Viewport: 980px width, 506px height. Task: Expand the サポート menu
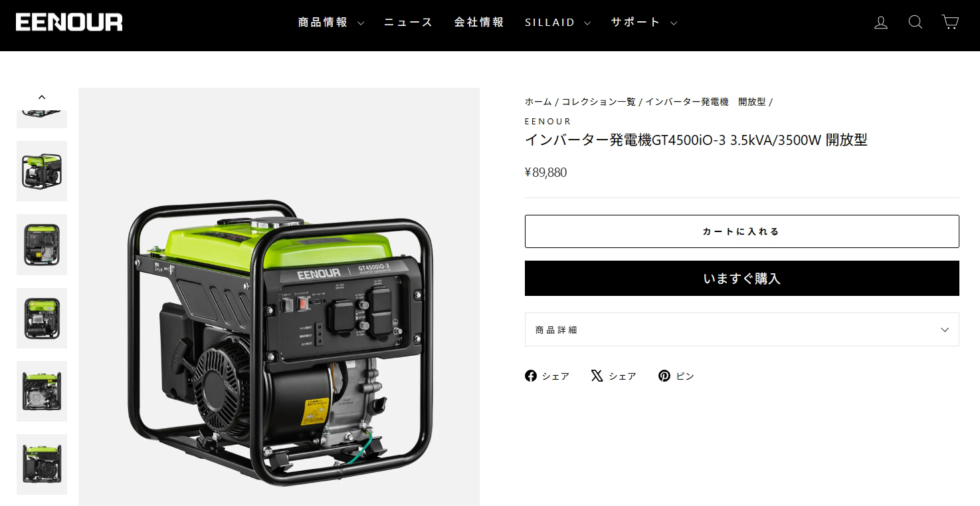tap(644, 23)
